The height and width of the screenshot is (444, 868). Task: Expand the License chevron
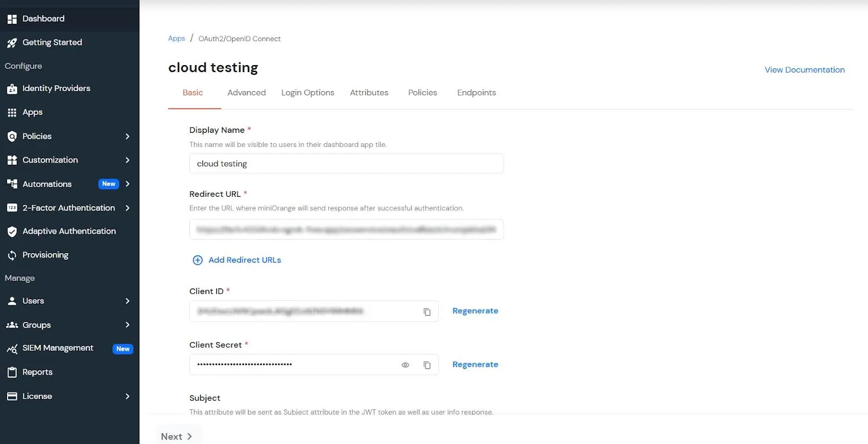click(127, 396)
